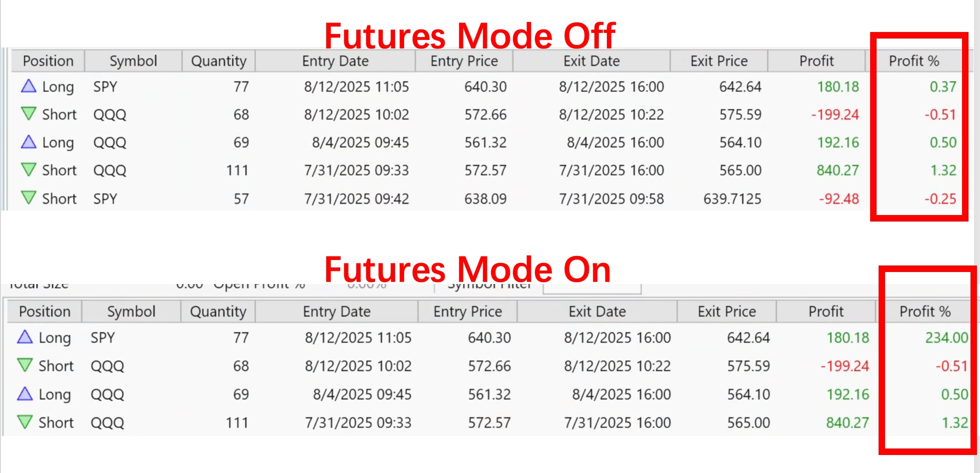The width and height of the screenshot is (980, 473).
Task: Click Short icon for QQQ quantity 111 in top table
Action: click(28, 170)
